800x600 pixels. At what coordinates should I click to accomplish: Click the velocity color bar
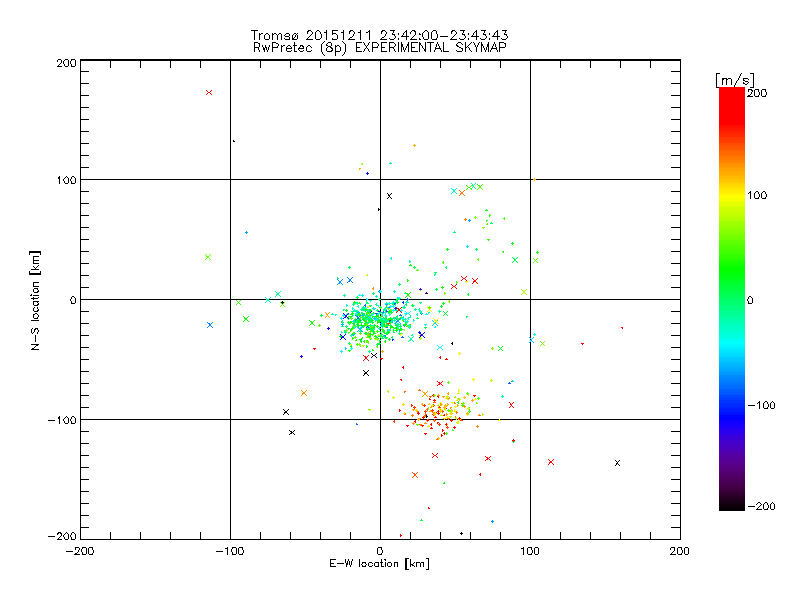732,299
